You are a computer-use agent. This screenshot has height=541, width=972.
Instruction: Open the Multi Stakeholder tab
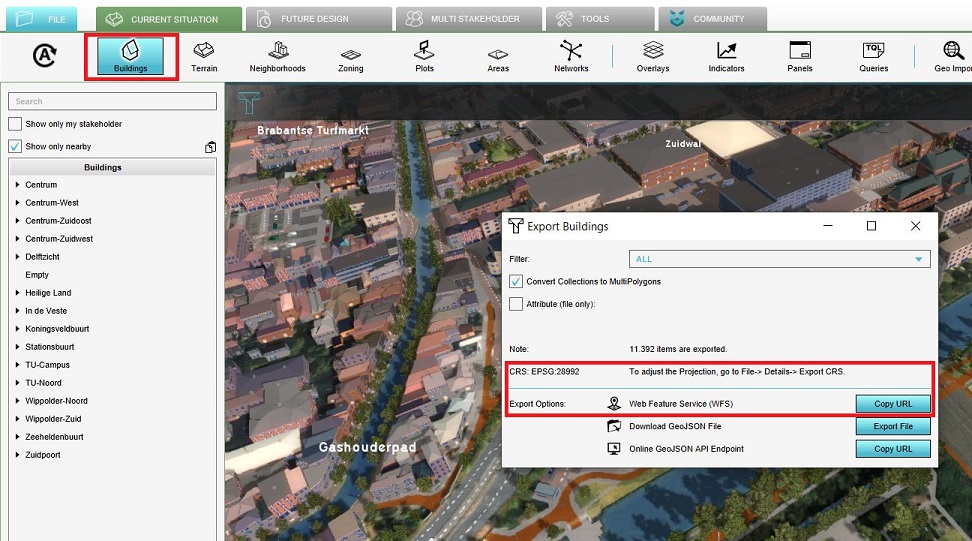[x=468, y=19]
